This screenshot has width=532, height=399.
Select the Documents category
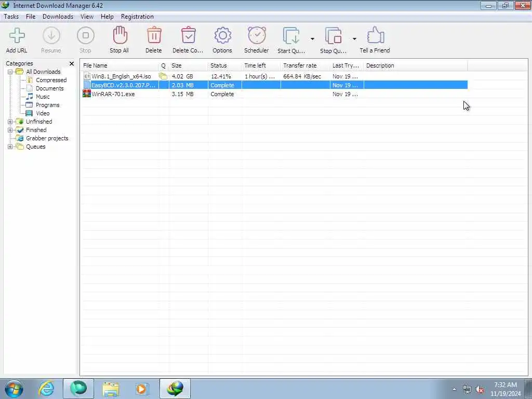click(x=49, y=88)
